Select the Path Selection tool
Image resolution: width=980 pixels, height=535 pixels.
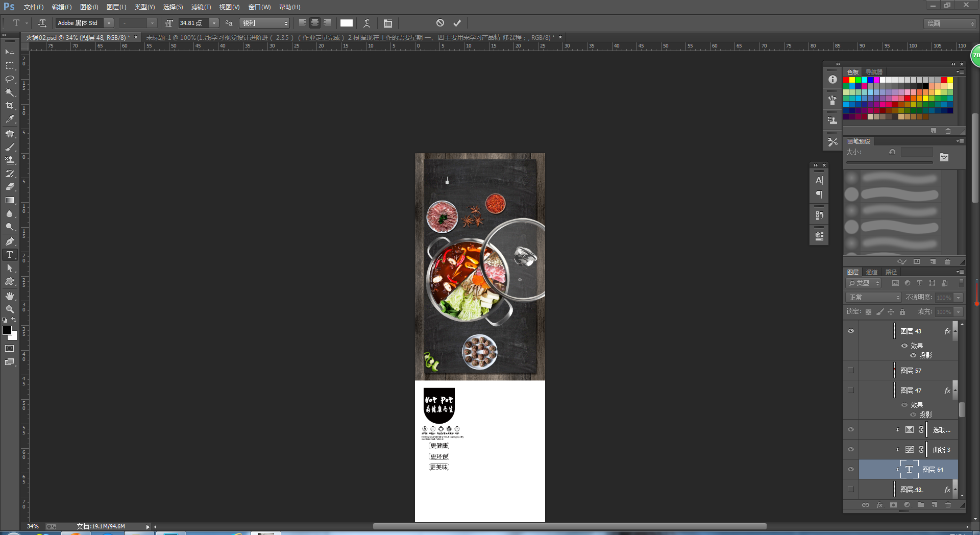click(10, 268)
